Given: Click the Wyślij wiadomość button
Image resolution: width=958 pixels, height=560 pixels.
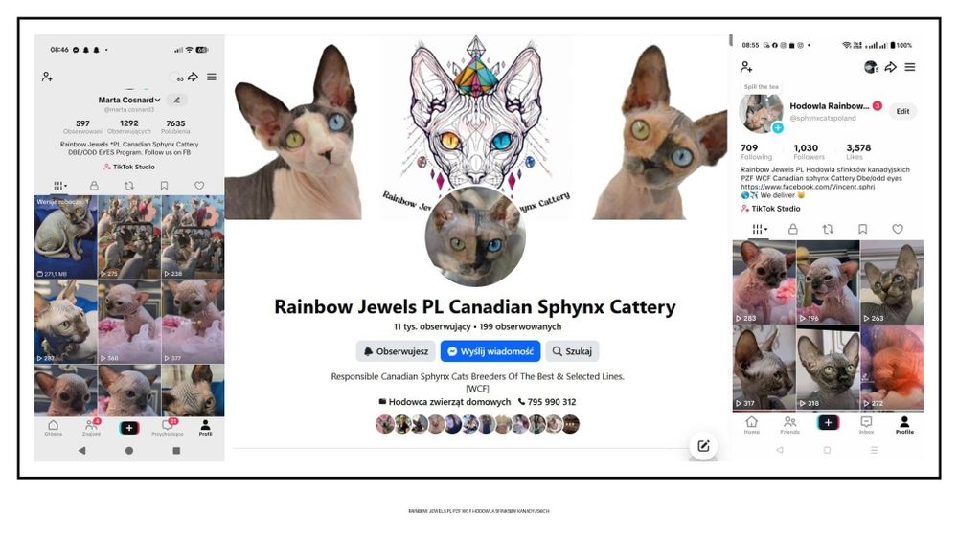Looking at the screenshot, I should pos(490,351).
